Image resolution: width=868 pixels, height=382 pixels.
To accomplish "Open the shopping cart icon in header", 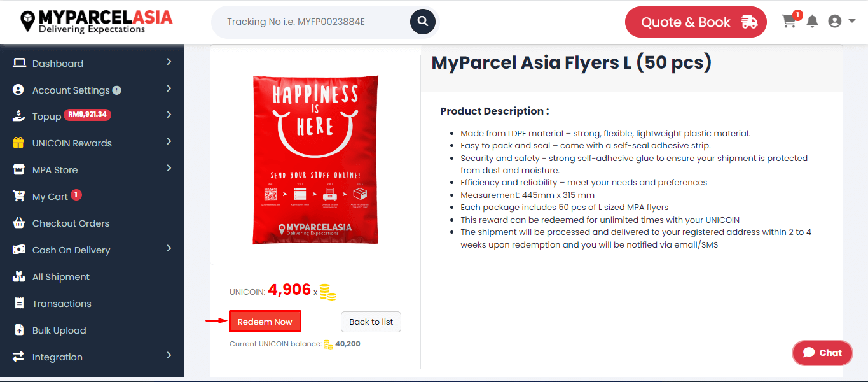I will click(x=789, y=21).
